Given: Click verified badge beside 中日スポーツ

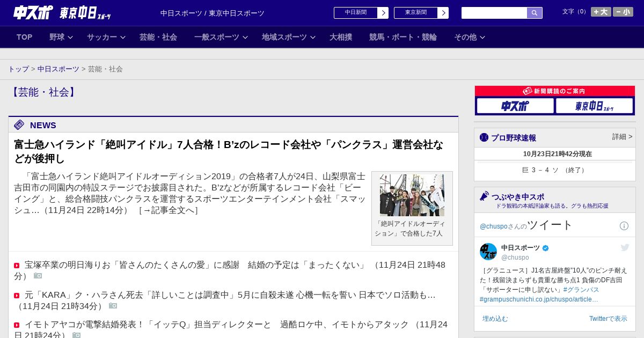Looking at the screenshot, I should [x=546, y=248].
